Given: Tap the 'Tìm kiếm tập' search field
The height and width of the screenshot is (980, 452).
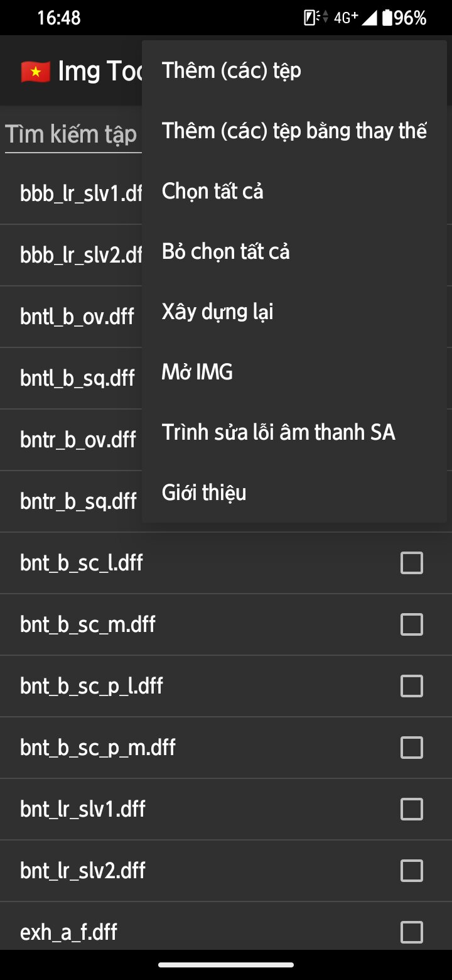Looking at the screenshot, I should click(x=71, y=134).
